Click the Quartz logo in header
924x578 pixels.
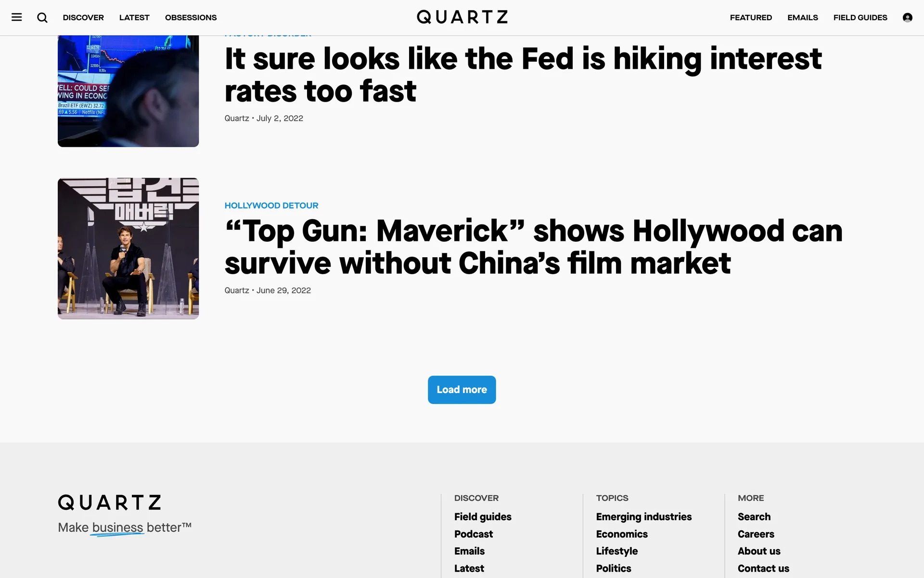[462, 17]
